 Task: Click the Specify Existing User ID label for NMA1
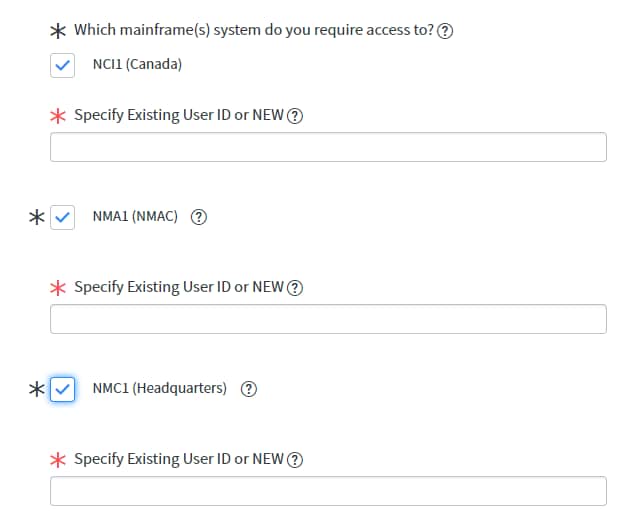pos(179,287)
